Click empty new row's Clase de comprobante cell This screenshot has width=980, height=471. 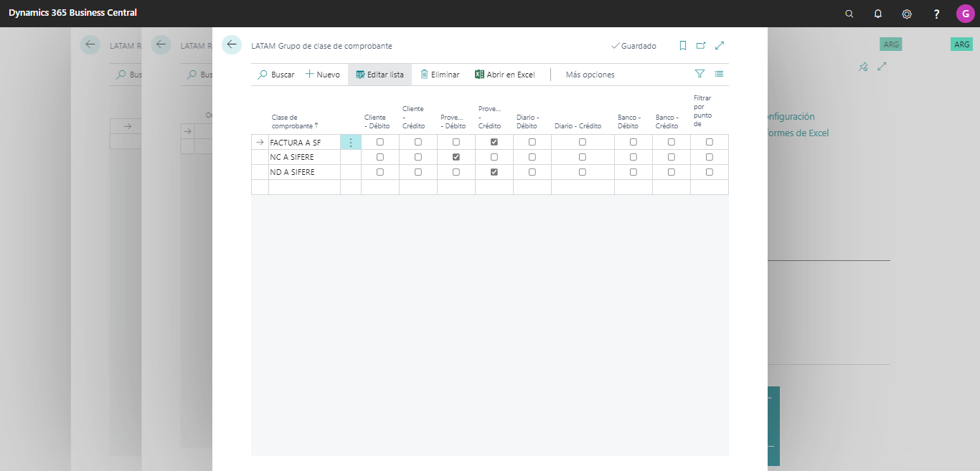click(x=304, y=187)
